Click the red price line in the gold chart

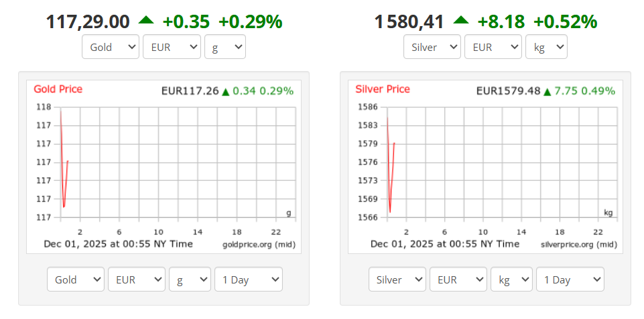[62, 161]
